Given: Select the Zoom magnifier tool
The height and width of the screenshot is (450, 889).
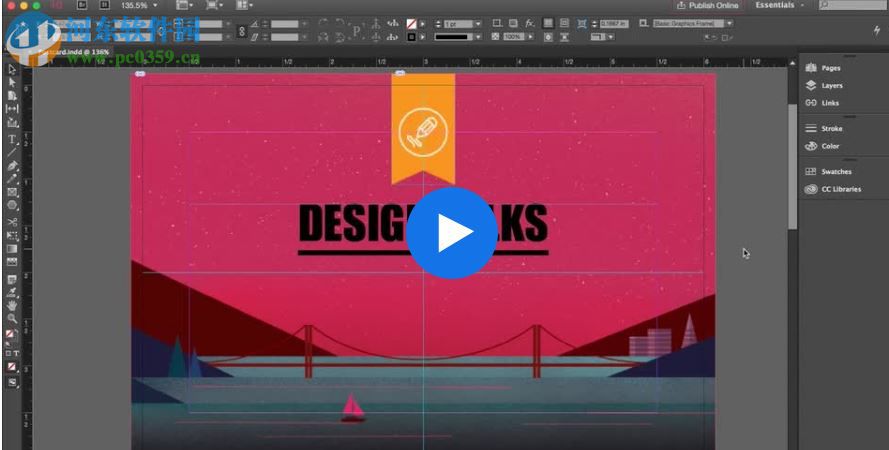Looking at the screenshot, I should pyautogui.click(x=12, y=319).
